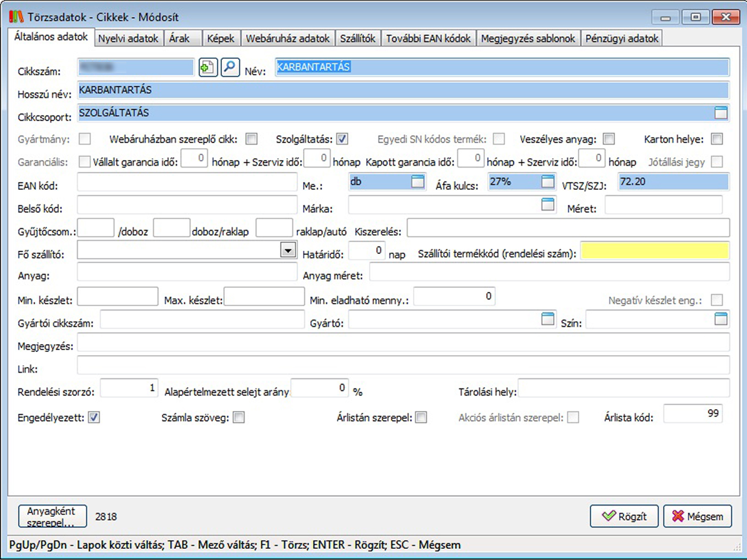Tick the Veszélyes anyag checkbox
Viewport: 747px width, 560px height.
coord(609,139)
